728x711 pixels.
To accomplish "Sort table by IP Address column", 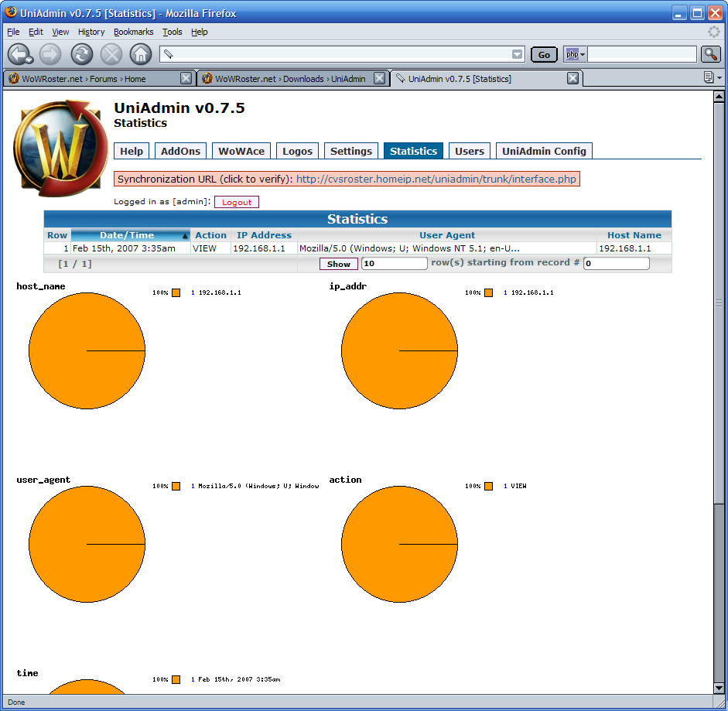I will (264, 235).
